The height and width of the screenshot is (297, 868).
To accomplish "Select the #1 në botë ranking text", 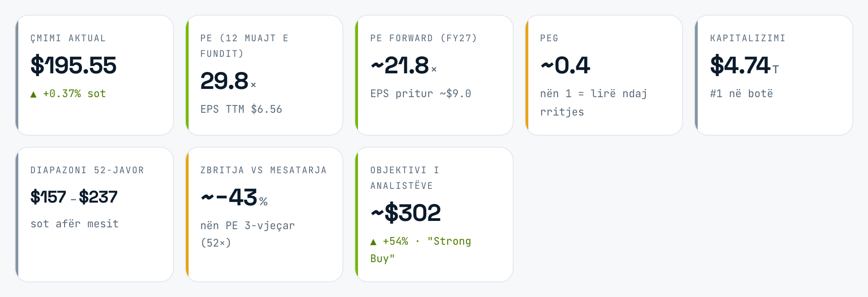I will [741, 93].
